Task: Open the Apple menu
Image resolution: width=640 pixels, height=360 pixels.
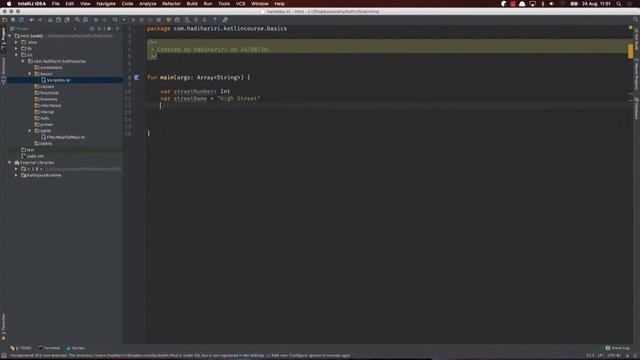Action: point(9,4)
